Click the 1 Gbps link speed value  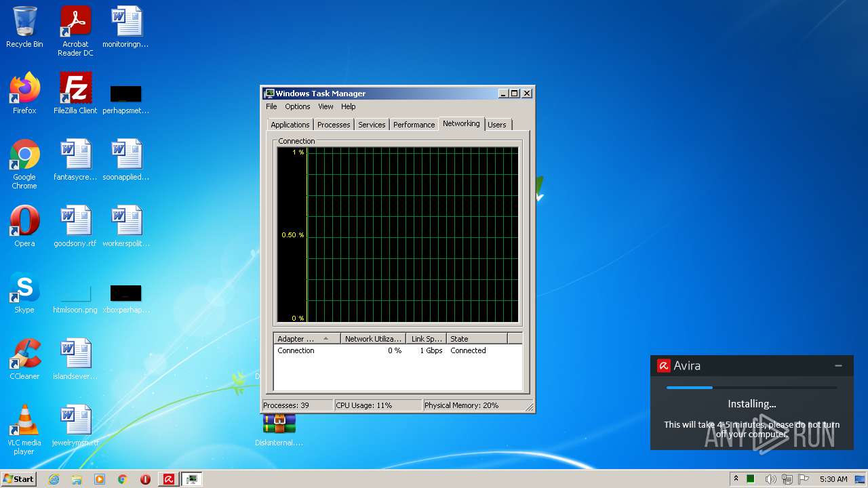(431, 350)
